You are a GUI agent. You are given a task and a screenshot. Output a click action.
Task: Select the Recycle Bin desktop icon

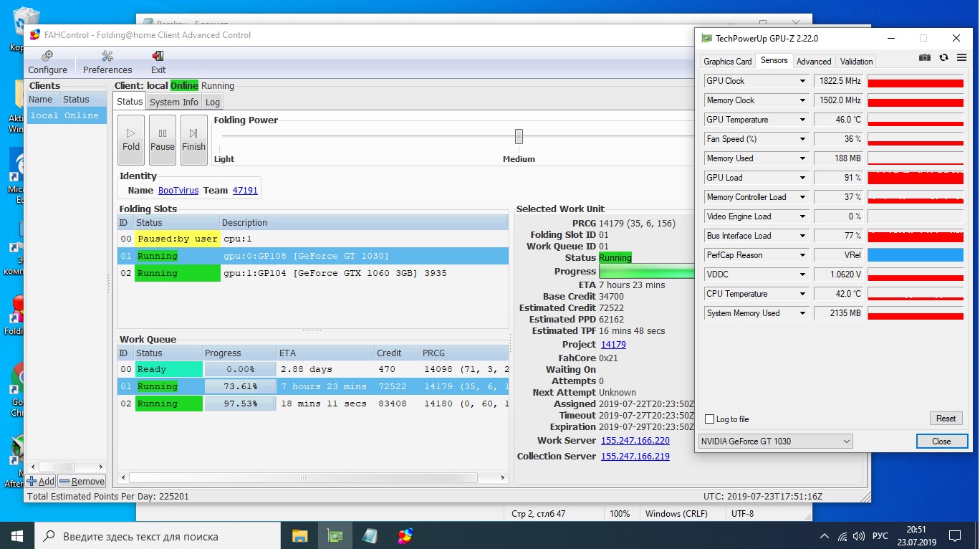tap(25, 27)
